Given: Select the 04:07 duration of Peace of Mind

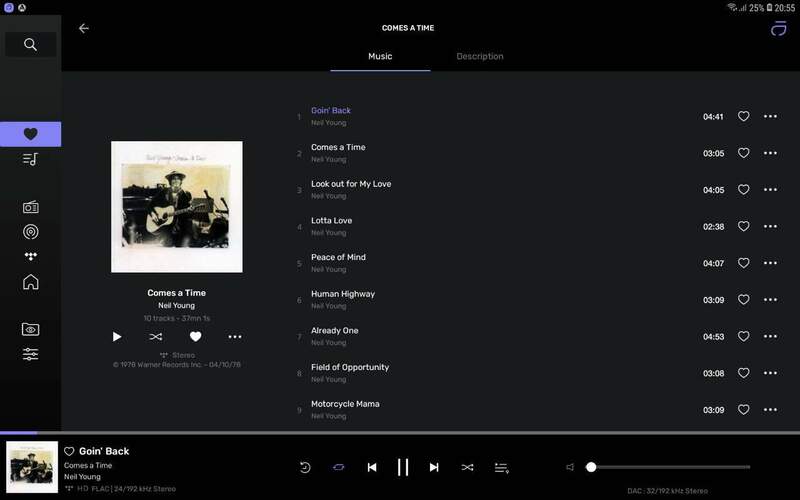Looking at the screenshot, I should point(713,263).
